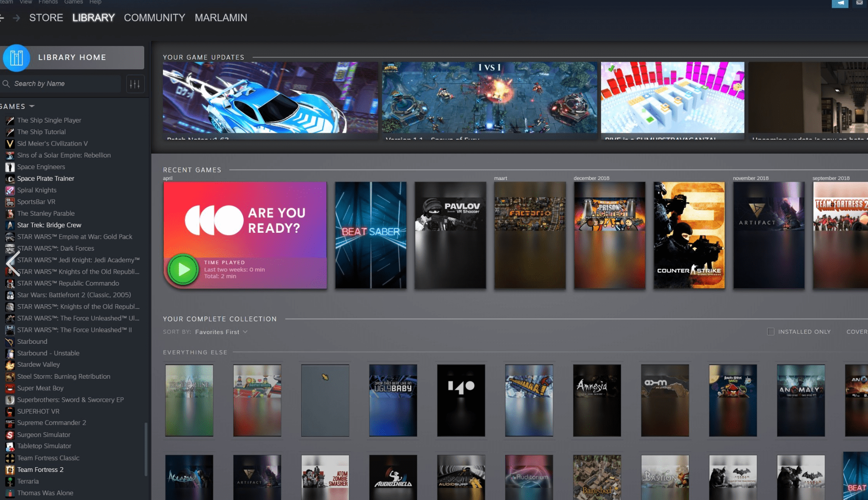
Task: Click the games list scrollbar
Action: click(146, 449)
